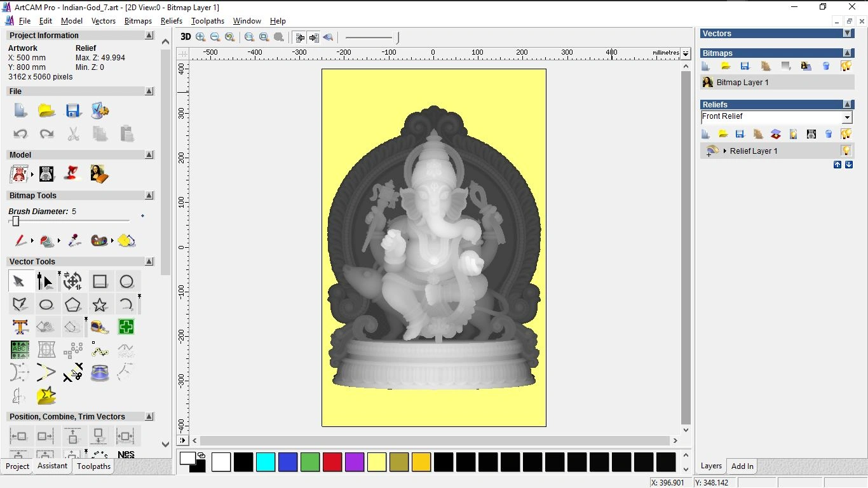The height and width of the screenshot is (488, 868).
Task: Open the Front Relief dropdown
Action: click(x=847, y=117)
